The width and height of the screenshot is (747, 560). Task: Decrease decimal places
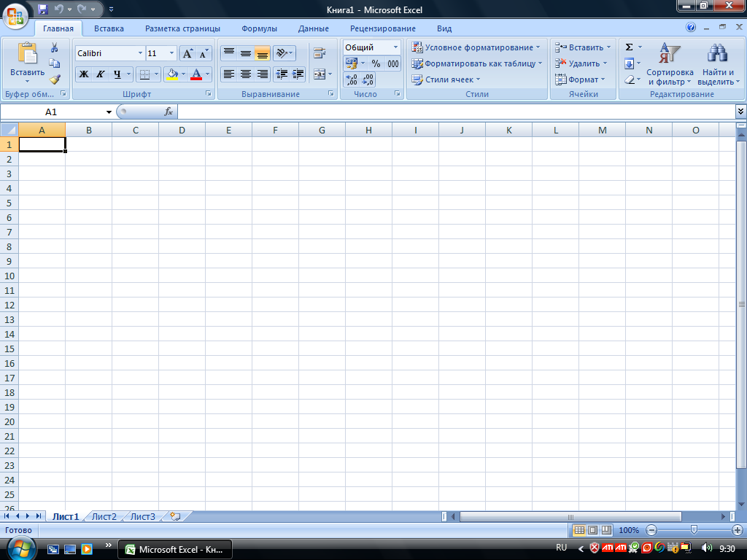click(x=368, y=79)
